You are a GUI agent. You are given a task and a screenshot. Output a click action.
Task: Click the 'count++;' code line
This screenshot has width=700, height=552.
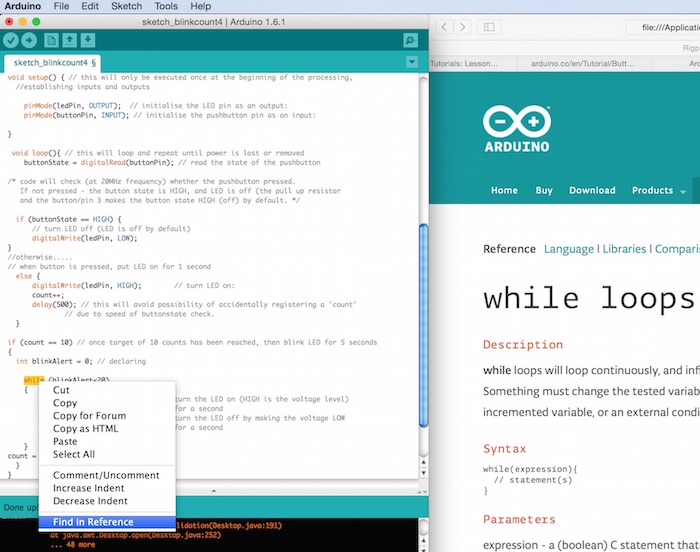(48, 295)
